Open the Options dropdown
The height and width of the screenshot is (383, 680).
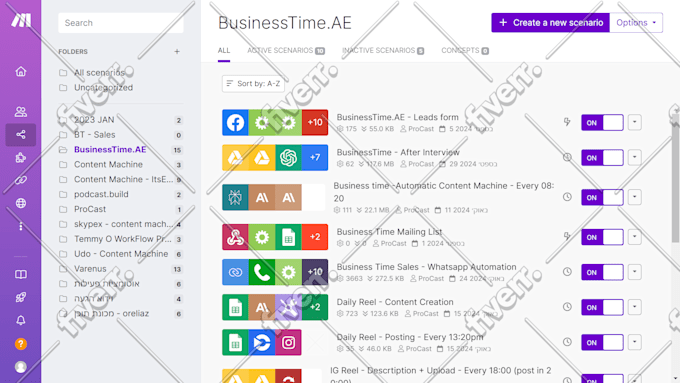pyautogui.click(x=636, y=23)
